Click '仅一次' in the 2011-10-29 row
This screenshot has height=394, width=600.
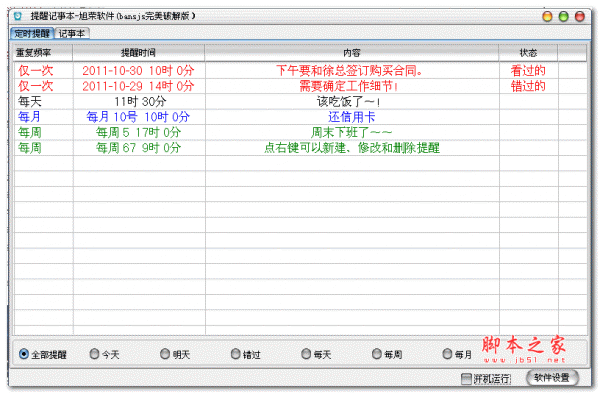pyautogui.click(x=36, y=86)
